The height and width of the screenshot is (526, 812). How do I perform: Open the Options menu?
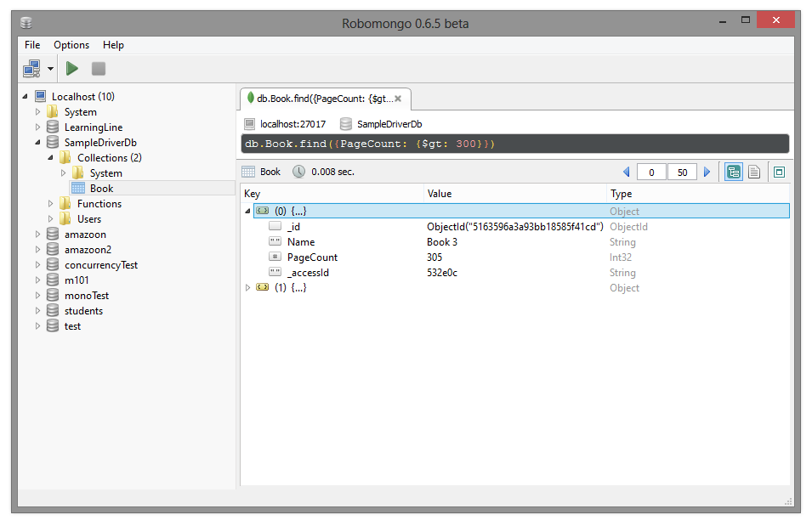click(x=71, y=45)
